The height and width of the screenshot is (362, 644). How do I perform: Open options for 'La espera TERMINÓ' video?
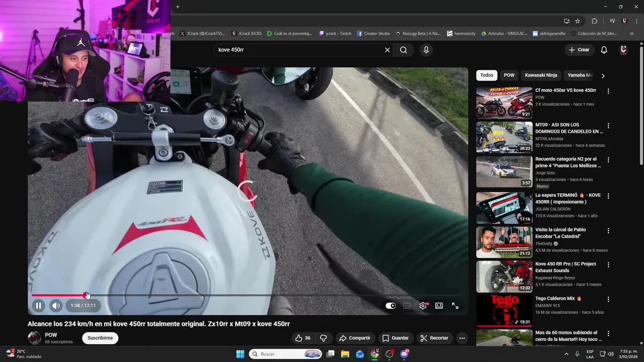[x=608, y=196]
